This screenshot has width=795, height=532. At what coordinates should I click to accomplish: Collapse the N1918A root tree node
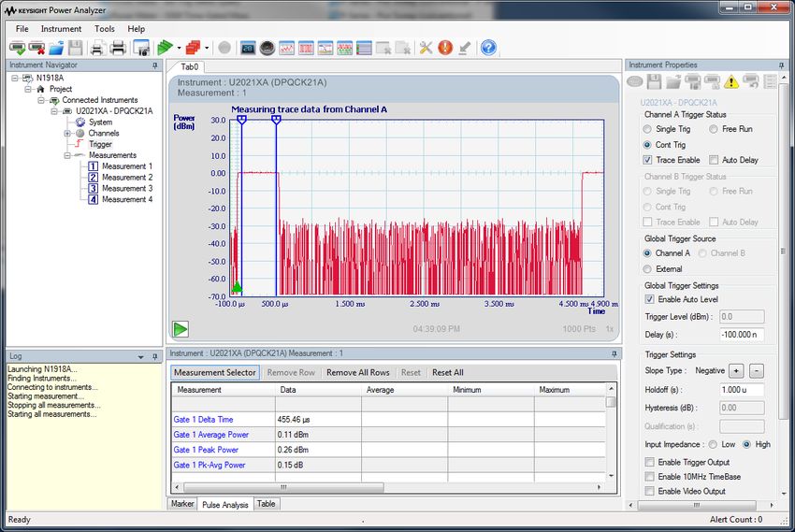[15, 78]
